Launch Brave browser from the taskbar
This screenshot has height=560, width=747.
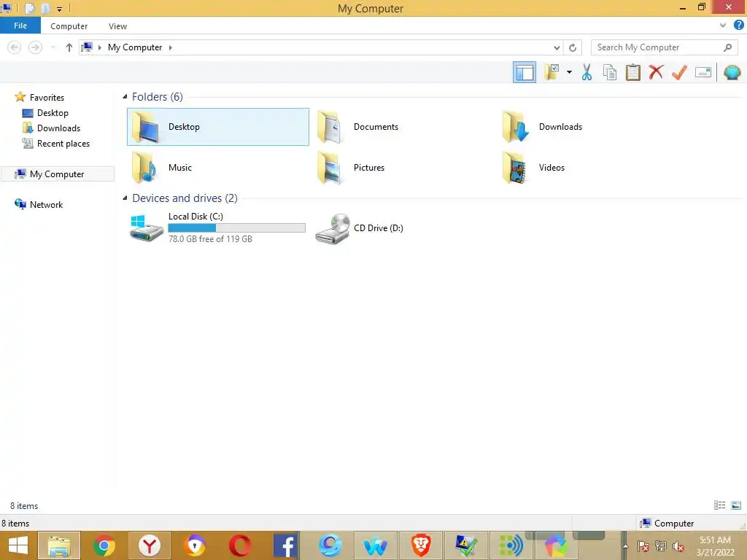[x=421, y=545]
